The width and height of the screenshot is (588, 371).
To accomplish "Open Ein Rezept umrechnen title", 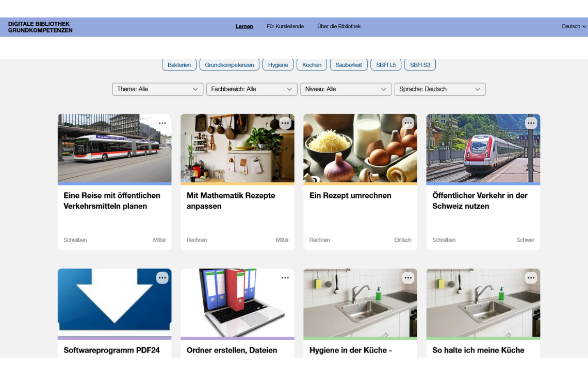I will (x=350, y=196).
